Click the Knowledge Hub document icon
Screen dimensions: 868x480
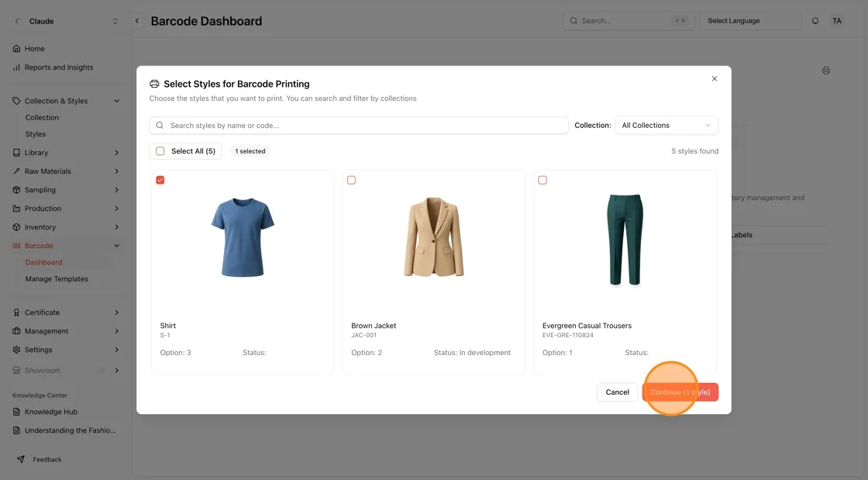16,412
